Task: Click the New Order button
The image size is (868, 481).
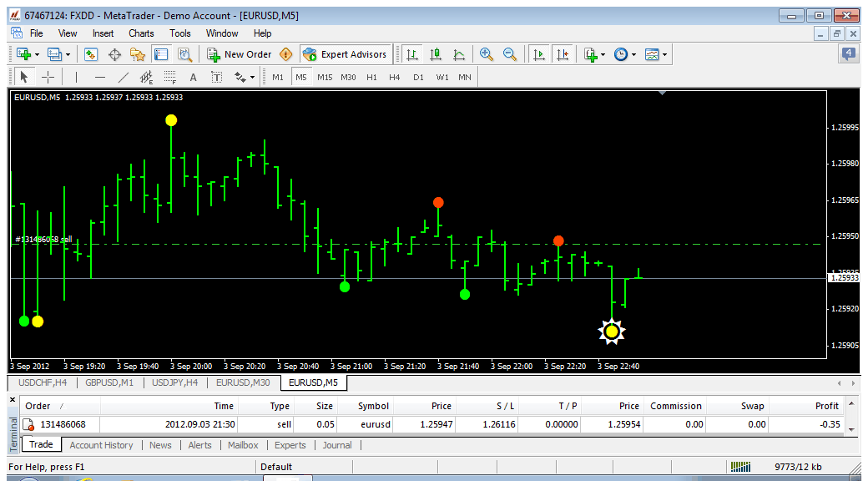Action: [240, 54]
